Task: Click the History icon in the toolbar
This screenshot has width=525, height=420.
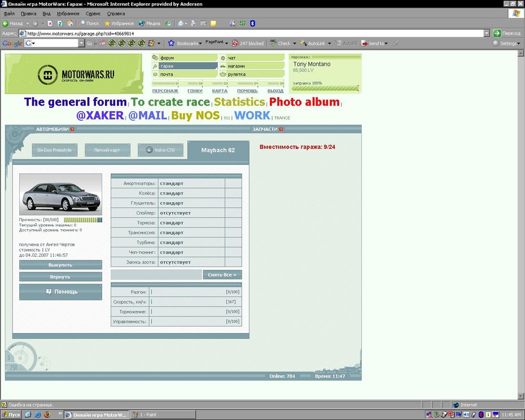Action: (168, 24)
